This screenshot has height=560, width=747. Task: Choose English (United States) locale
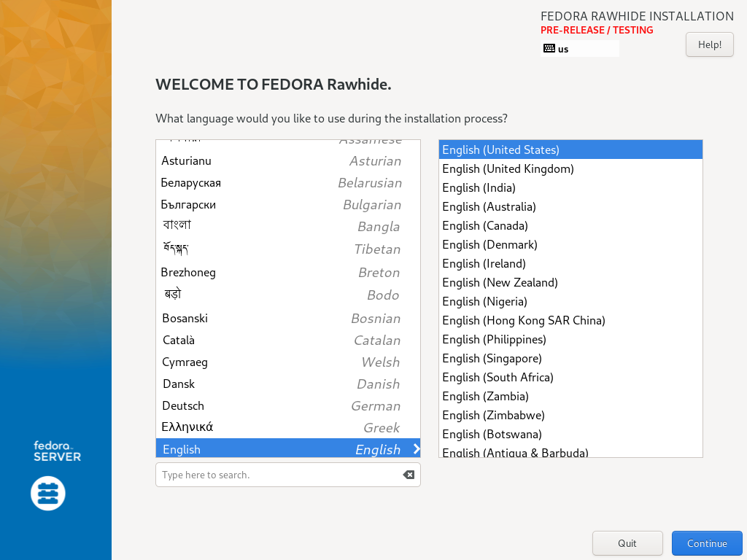click(x=570, y=149)
